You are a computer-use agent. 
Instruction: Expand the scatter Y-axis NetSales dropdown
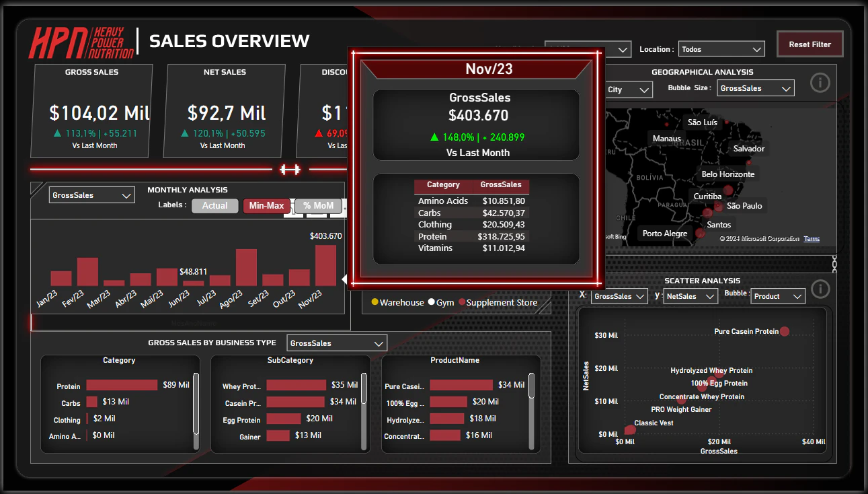(x=690, y=296)
